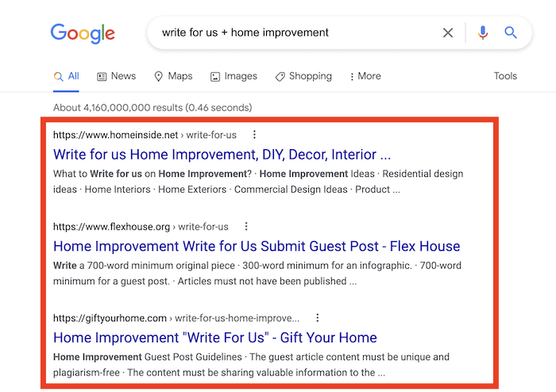This screenshot has width=556, height=392.
Task: Click inside the search query field
Action: [x=294, y=33]
